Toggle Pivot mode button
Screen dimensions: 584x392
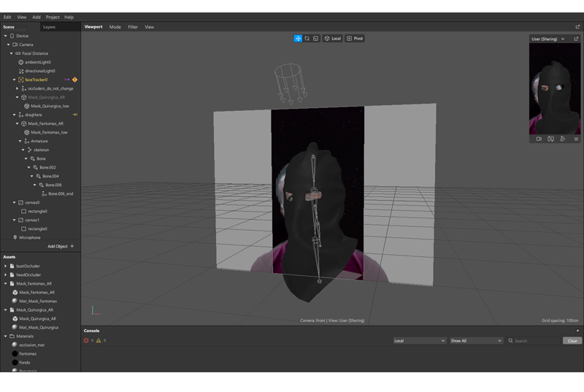[x=355, y=39]
